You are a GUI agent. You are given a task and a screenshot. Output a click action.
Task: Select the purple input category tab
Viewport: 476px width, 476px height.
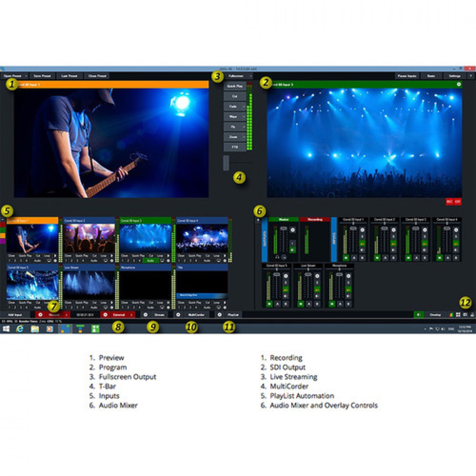(x=3, y=241)
